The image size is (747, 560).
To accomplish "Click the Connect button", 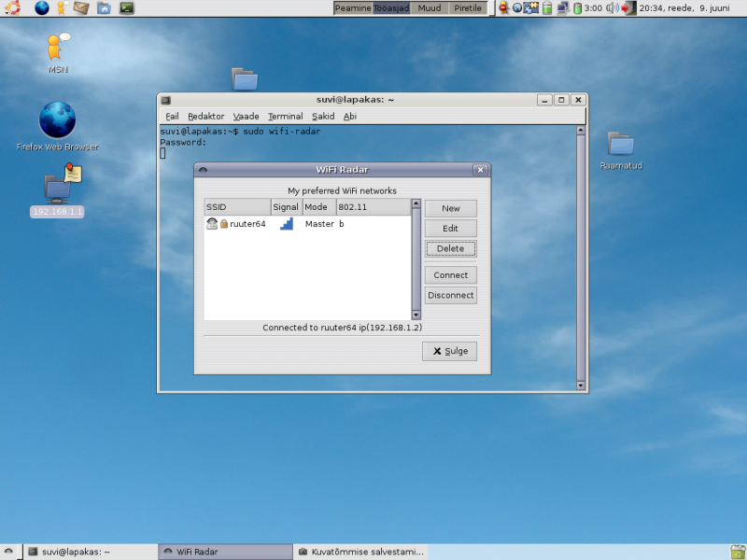I will click(x=451, y=275).
